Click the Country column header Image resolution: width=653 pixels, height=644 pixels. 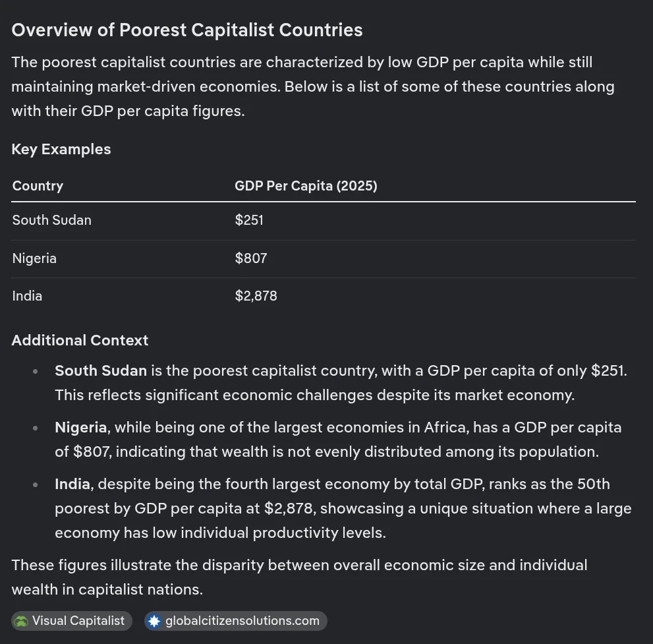pyautogui.click(x=38, y=186)
